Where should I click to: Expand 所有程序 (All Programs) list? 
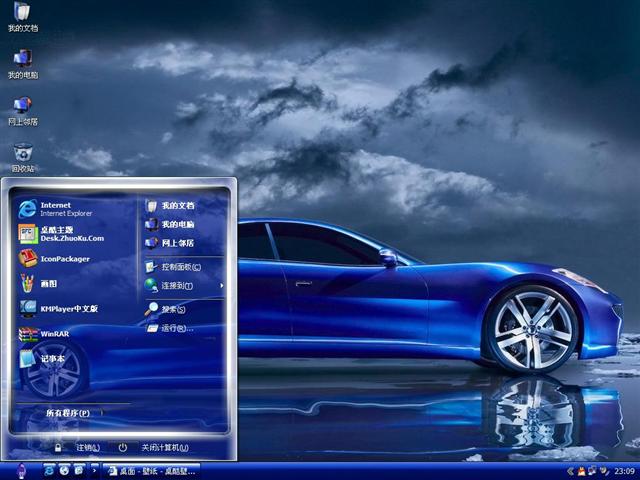(x=68, y=413)
